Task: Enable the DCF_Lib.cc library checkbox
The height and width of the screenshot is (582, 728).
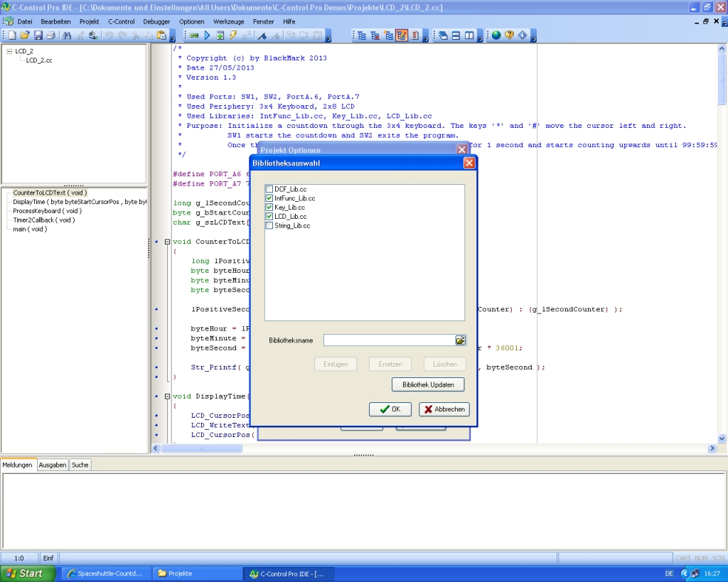Action: [269, 189]
